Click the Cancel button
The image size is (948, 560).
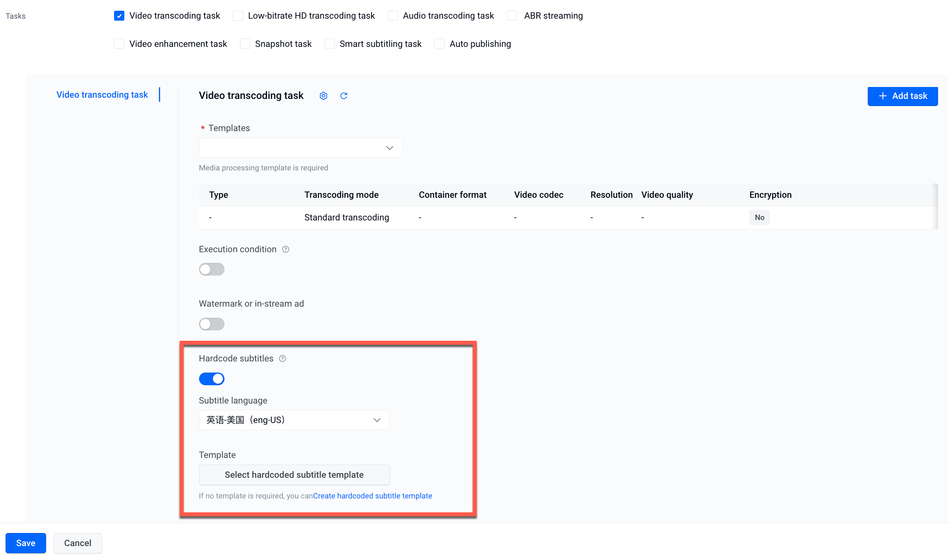(77, 543)
